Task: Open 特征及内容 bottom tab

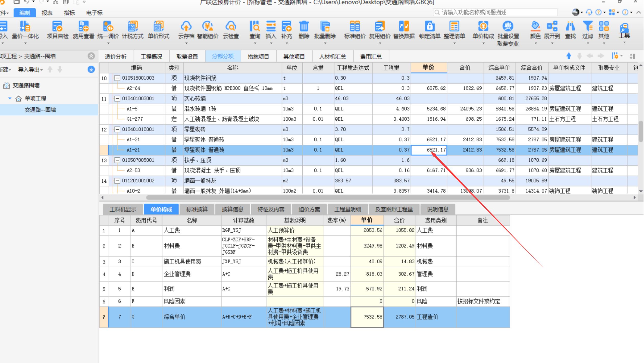Action: tap(271, 209)
